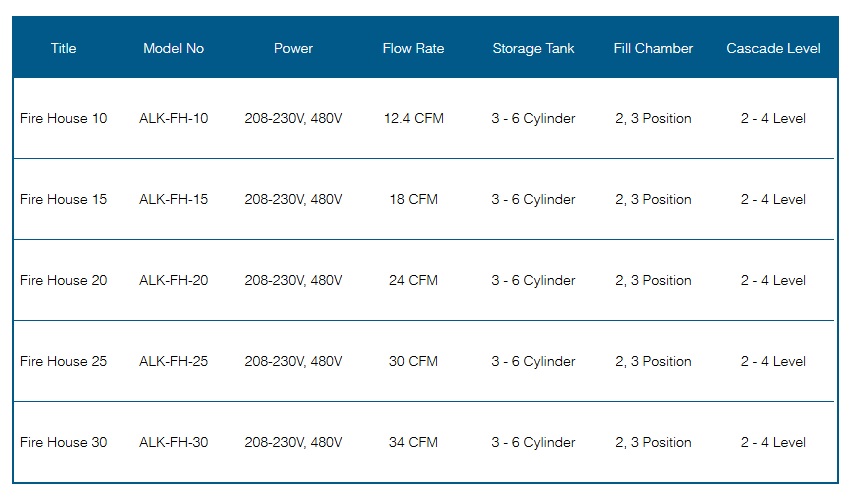Screen dimensions: 853x497
Task: Select the 18 CFM flow rate value
Action: [413, 200]
